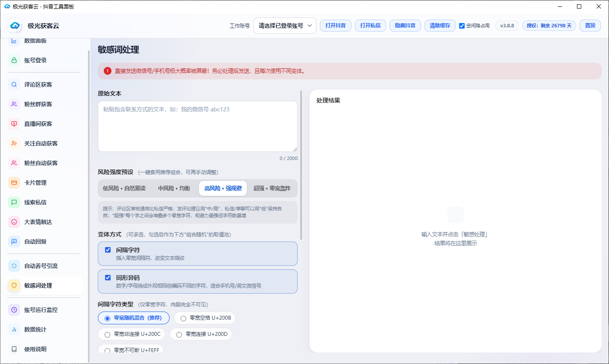This screenshot has height=364, width=609.
Task: Click the 评论区获客 search icon
Action: (14, 84)
